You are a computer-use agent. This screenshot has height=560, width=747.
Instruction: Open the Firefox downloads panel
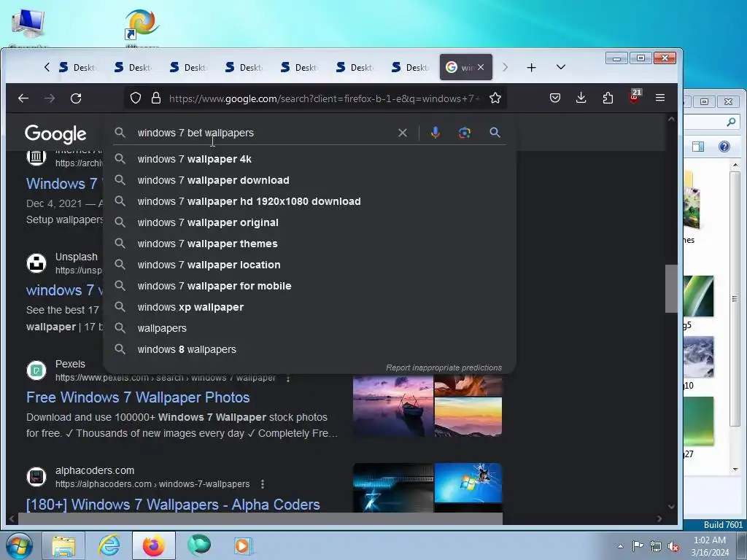[581, 98]
